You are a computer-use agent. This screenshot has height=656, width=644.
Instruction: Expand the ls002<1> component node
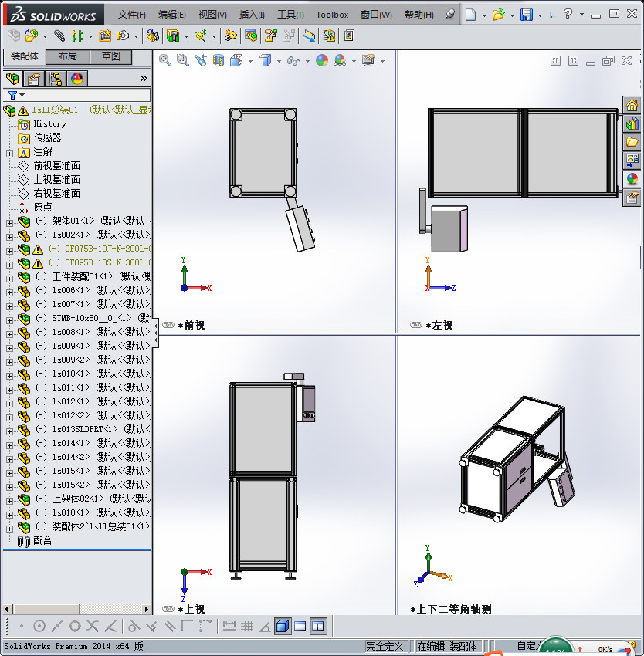tap(9, 237)
